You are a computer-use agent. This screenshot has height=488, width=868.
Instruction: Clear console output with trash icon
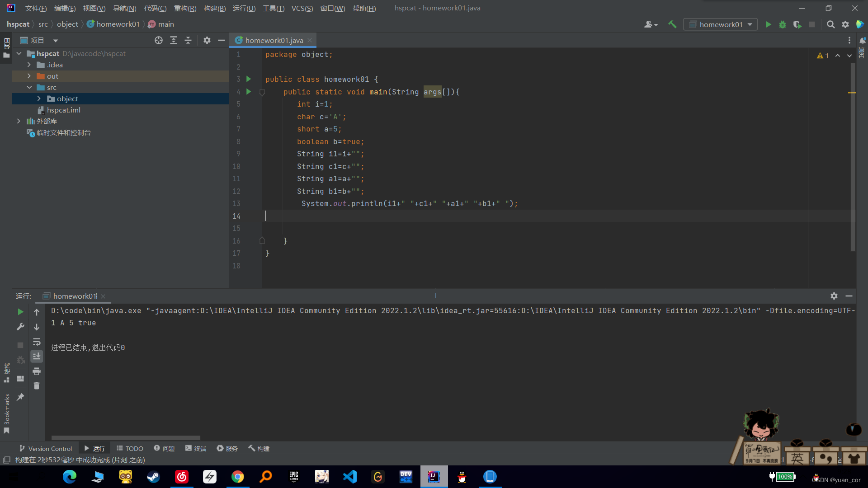click(37, 386)
